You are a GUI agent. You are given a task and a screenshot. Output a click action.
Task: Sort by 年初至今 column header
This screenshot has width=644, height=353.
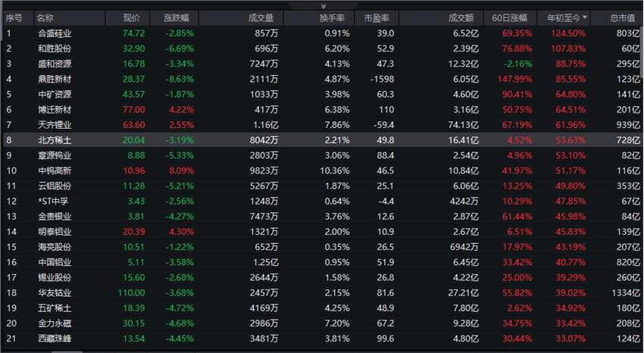tap(563, 18)
